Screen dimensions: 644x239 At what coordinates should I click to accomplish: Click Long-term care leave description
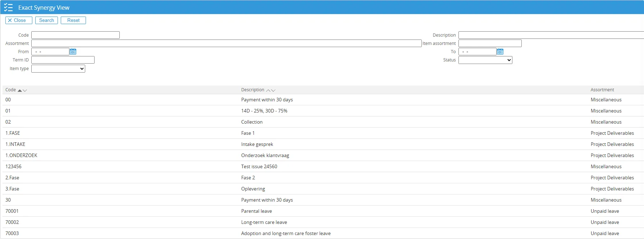[264, 222]
